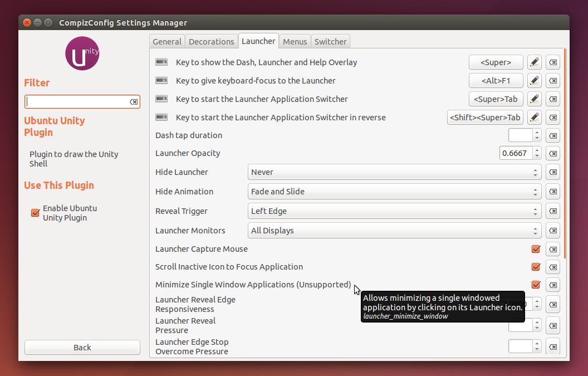Reset Launcher Reveal Pressure to default
588x376 pixels.
pos(553,326)
